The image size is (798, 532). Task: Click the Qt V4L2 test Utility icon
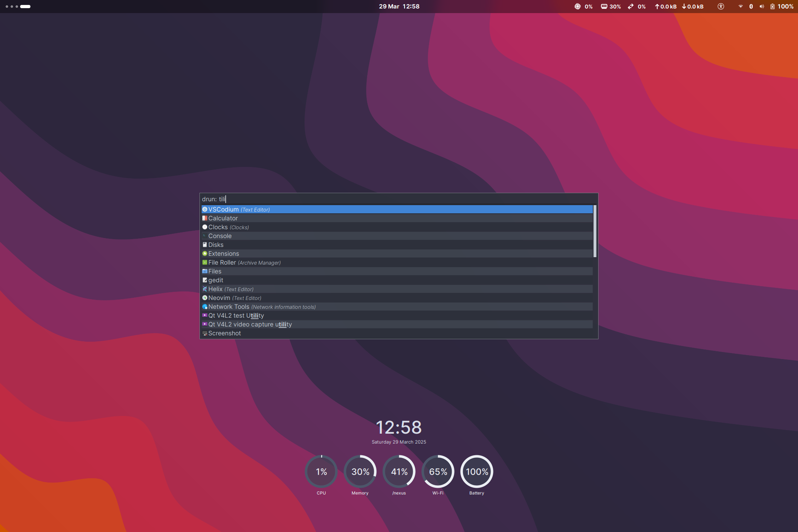(205, 316)
